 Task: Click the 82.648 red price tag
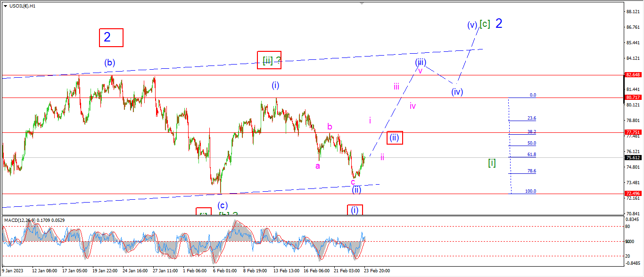tap(632, 74)
